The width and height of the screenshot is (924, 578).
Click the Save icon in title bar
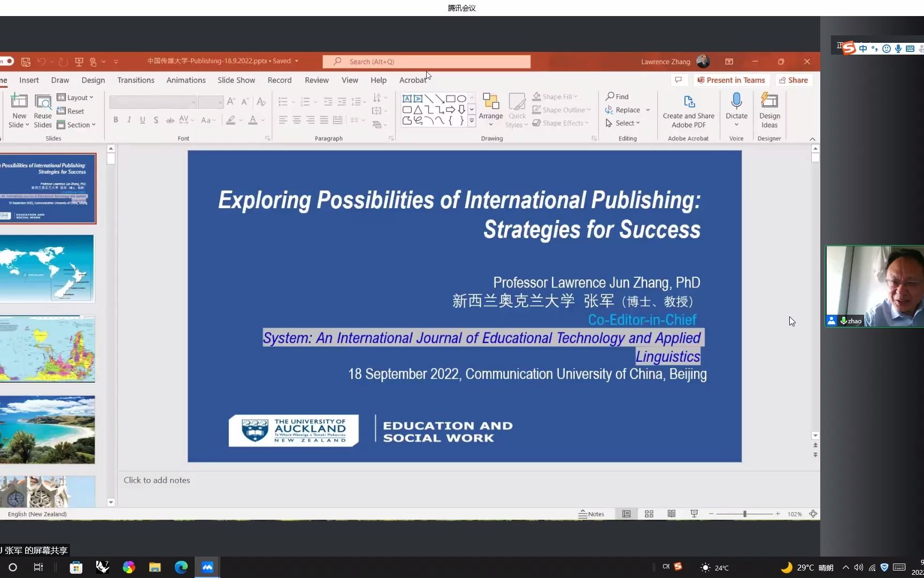tap(26, 62)
